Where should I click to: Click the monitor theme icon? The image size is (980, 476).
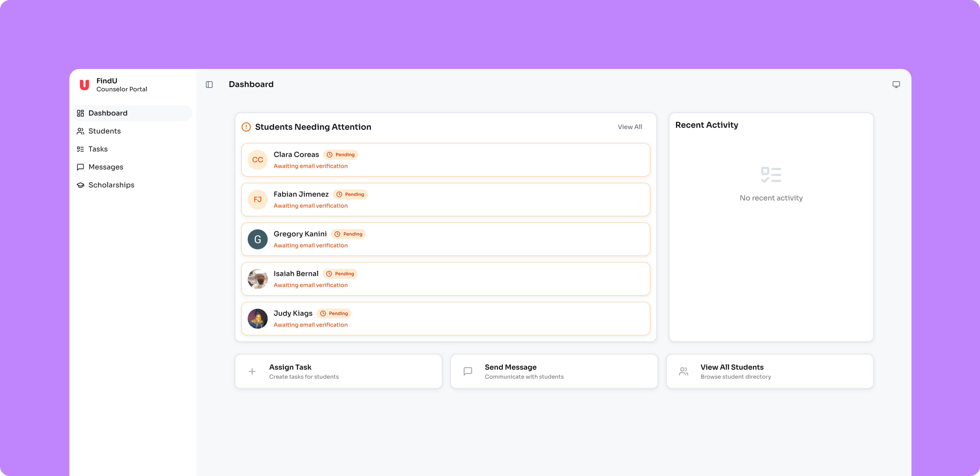click(x=896, y=85)
